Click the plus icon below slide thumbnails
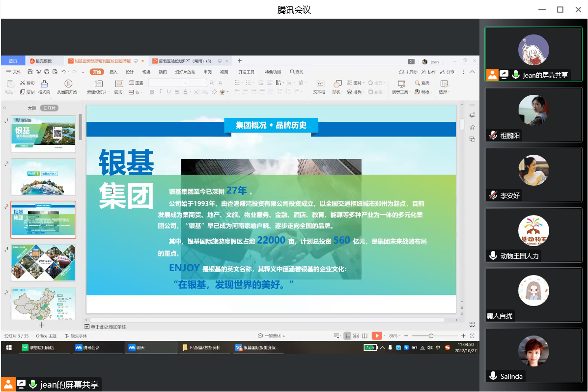 [x=42, y=325]
